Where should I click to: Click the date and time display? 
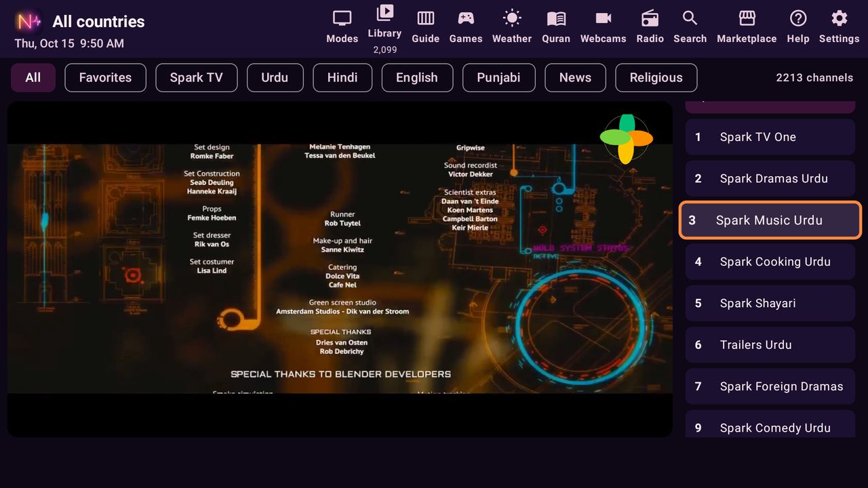[x=69, y=43]
